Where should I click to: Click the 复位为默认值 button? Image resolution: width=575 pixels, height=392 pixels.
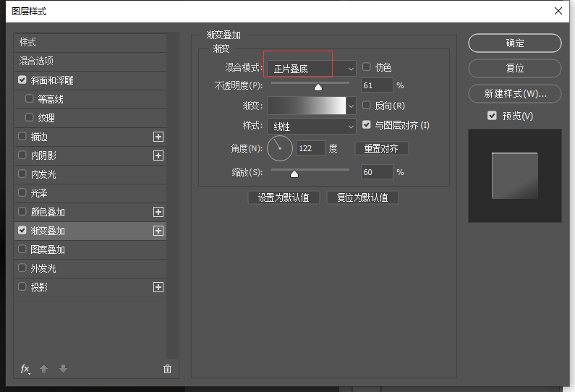[x=362, y=197]
